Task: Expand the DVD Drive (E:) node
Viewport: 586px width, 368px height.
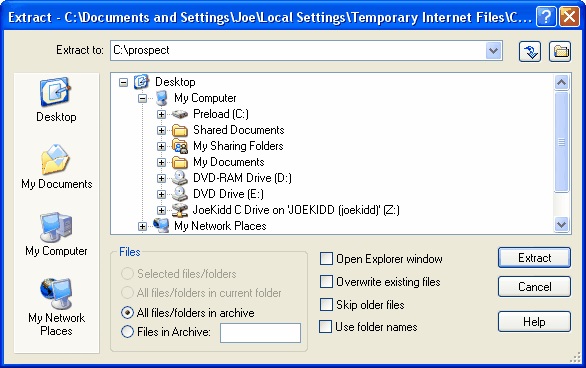Action: [x=161, y=194]
